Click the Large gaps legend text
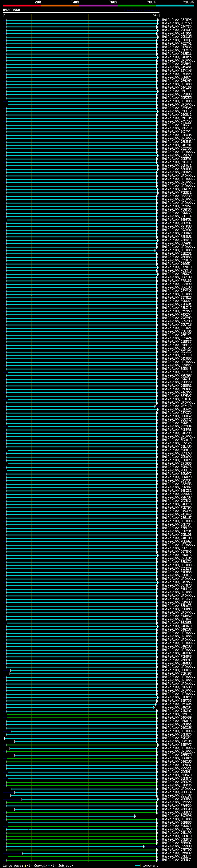Image resolution: width=197 pixels, height=868 pixels. coord(38,865)
